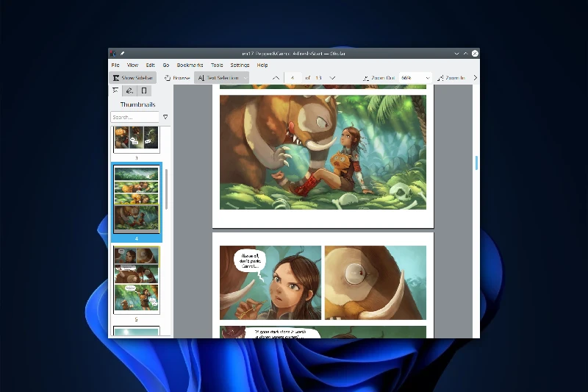588x392 pixels.
Task: Go to previous page with up arrow
Action: point(276,77)
